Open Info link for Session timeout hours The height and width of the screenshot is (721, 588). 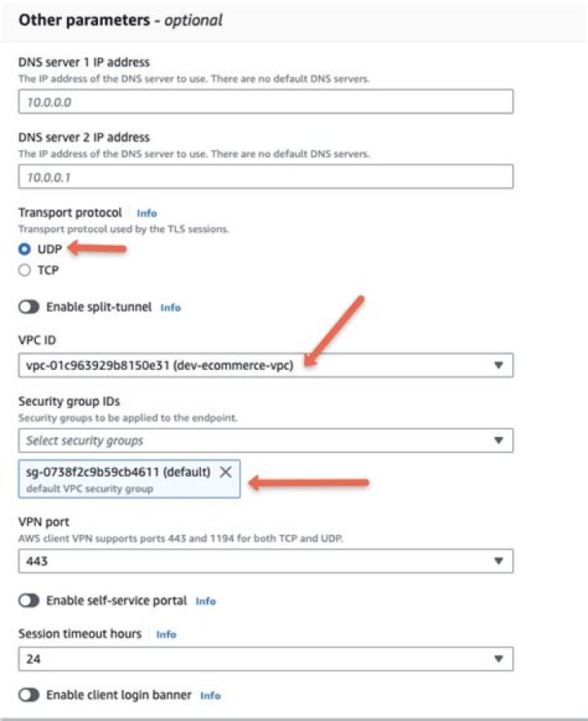pos(166,634)
